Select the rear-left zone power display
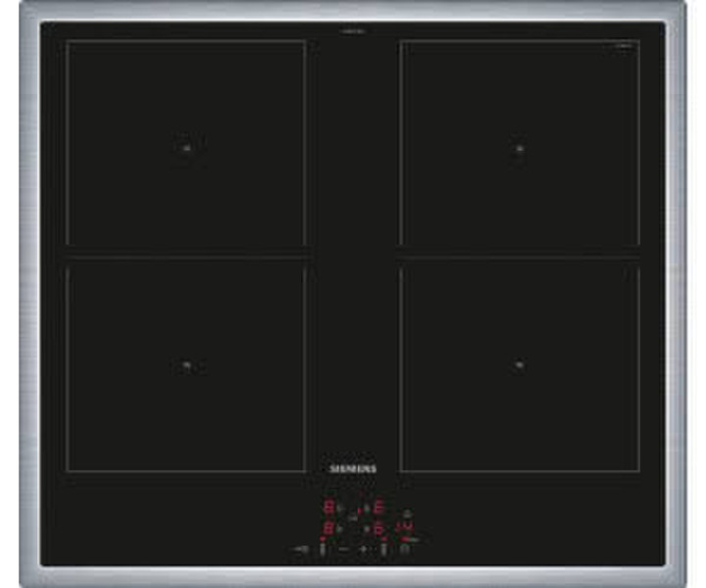 pos(328,507)
